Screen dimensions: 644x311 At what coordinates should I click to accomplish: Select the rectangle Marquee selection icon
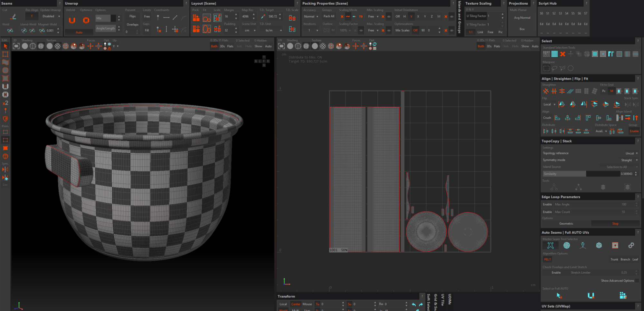pyautogui.click(x=546, y=68)
